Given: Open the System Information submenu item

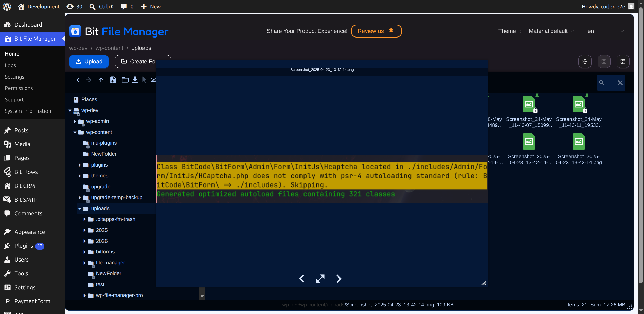Looking at the screenshot, I should pos(28,111).
